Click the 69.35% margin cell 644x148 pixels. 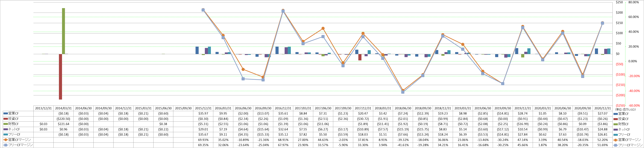[x=203, y=145]
